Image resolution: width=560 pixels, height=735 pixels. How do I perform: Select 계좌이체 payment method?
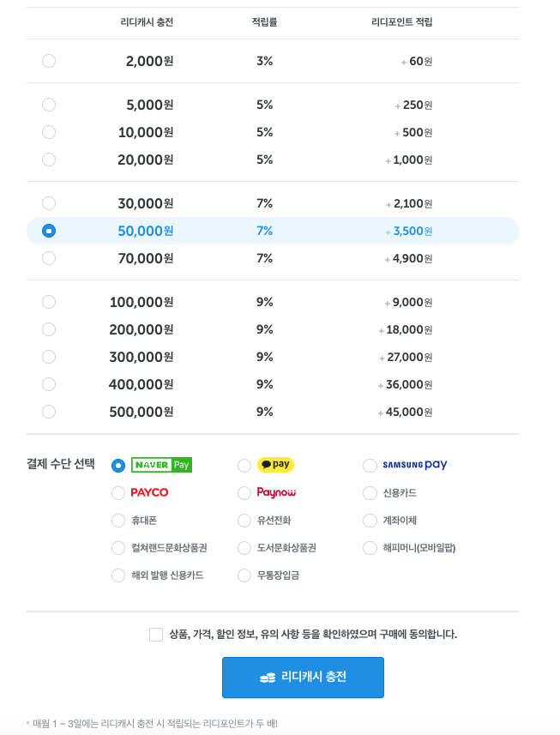[399, 521]
